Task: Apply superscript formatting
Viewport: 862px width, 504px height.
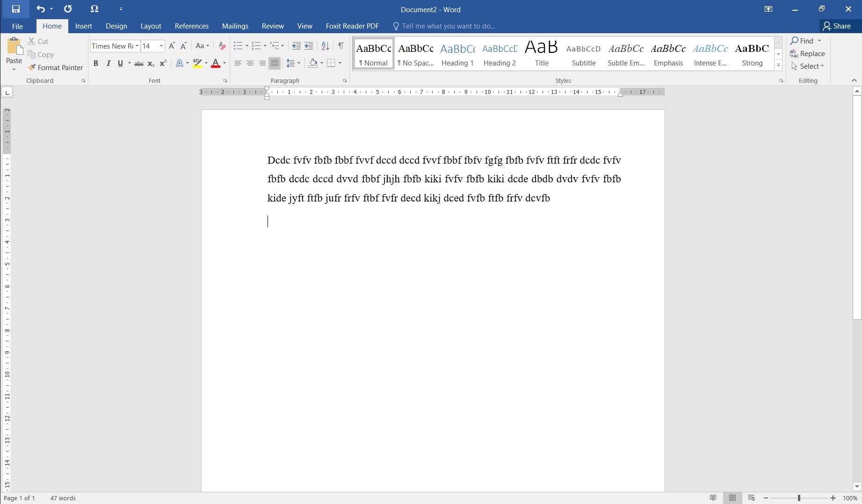Action: point(163,64)
